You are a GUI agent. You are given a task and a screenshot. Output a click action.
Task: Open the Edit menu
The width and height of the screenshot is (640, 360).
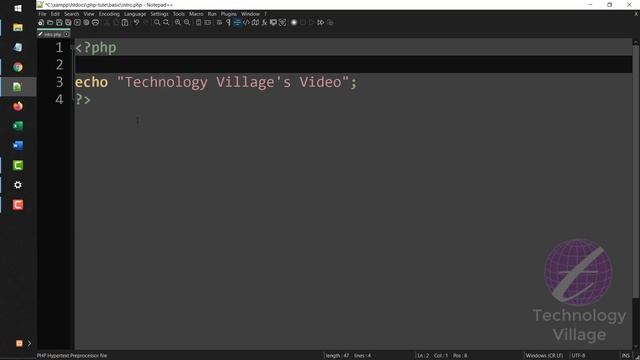[55, 14]
